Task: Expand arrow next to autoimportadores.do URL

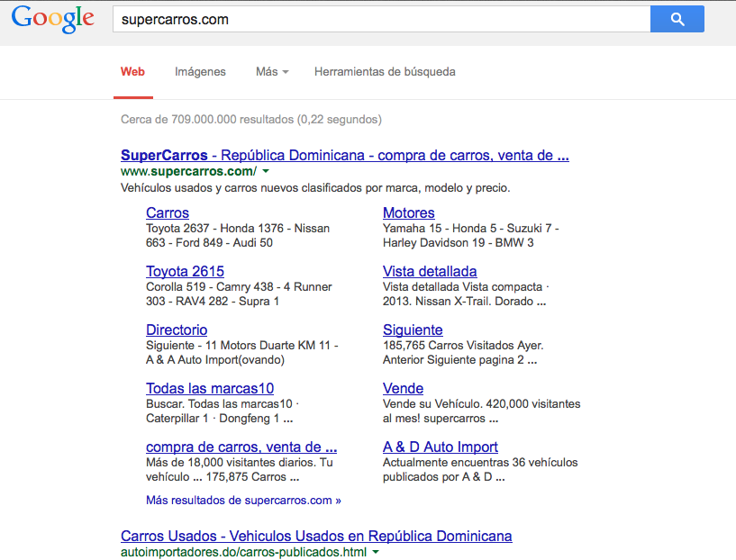Action: [x=376, y=552]
